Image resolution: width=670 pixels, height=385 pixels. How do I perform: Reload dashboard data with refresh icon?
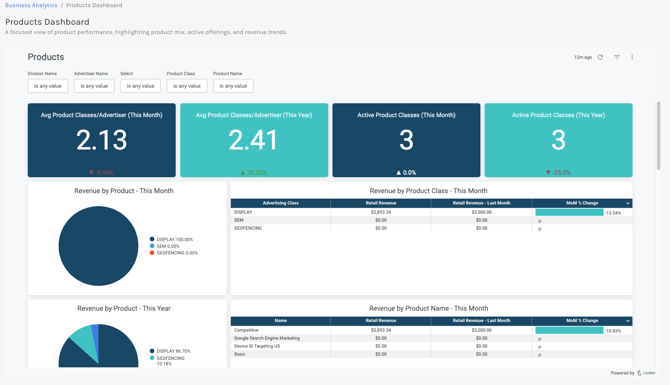[600, 57]
